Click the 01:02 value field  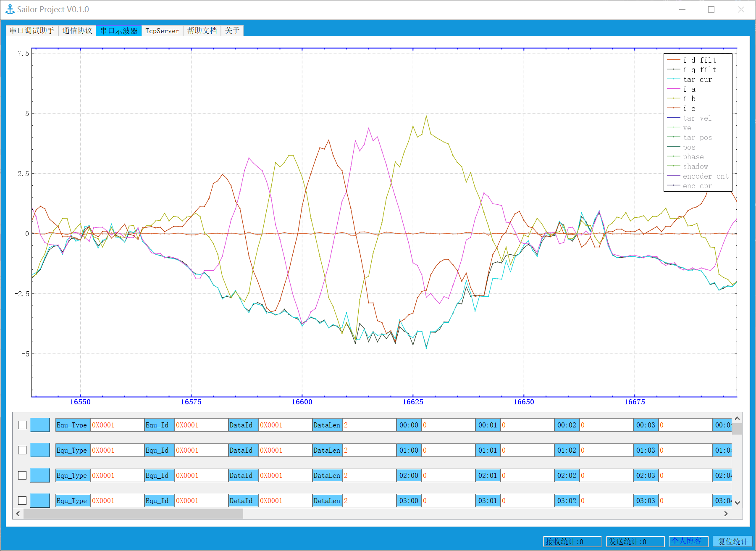click(606, 450)
